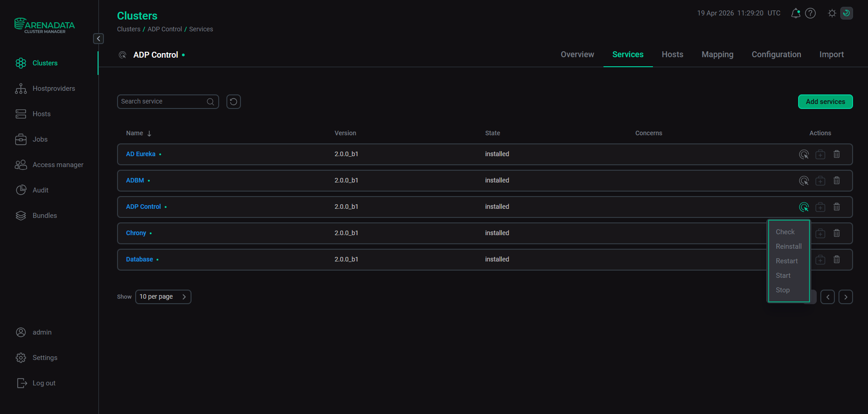Open actions for the AD Eureka service

tap(804, 154)
